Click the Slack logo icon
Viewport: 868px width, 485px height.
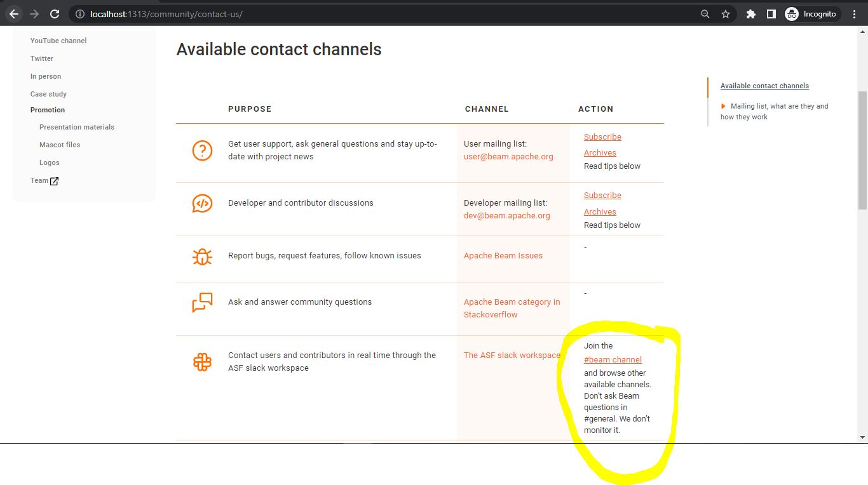click(202, 362)
